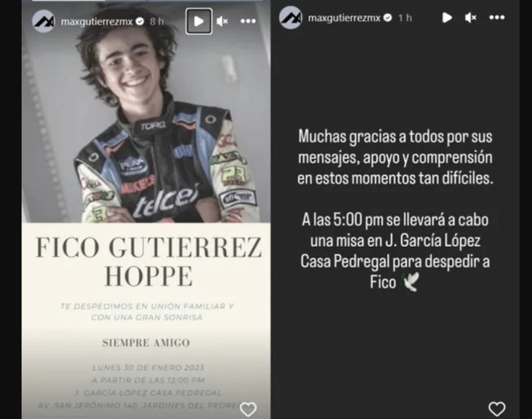Unmute sound on the left story
This screenshot has height=419, width=532.
click(x=222, y=21)
